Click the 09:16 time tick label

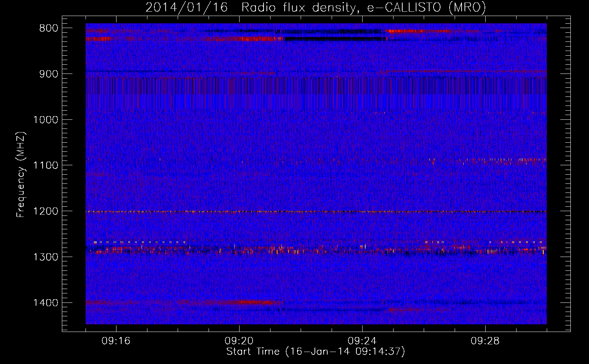(x=116, y=341)
